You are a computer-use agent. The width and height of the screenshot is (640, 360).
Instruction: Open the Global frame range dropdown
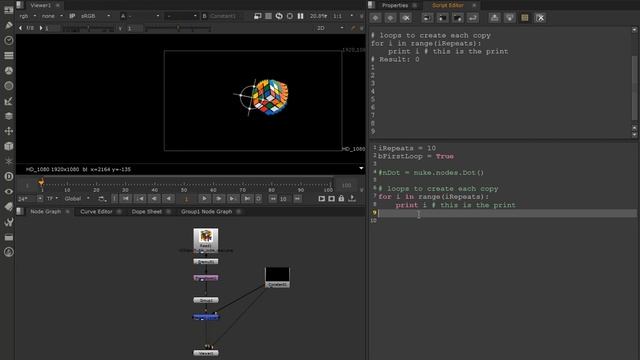(x=77, y=198)
